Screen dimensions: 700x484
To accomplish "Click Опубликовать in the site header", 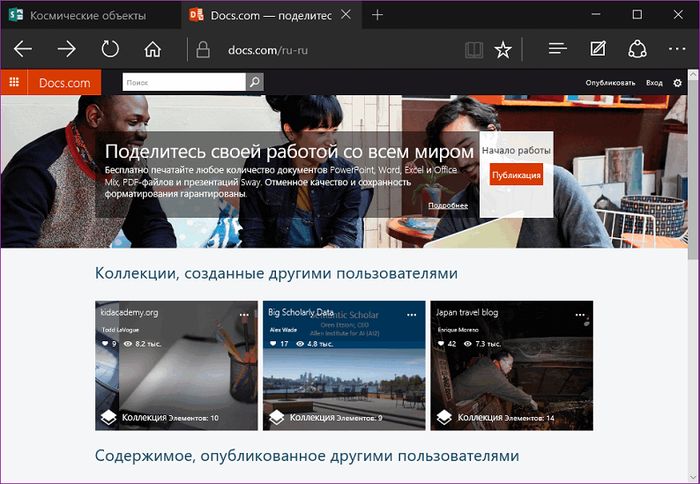I will pyautogui.click(x=610, y=83).
